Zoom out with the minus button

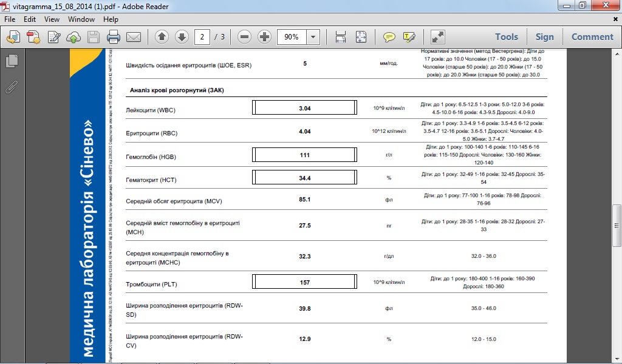click(x=244, y=37)
